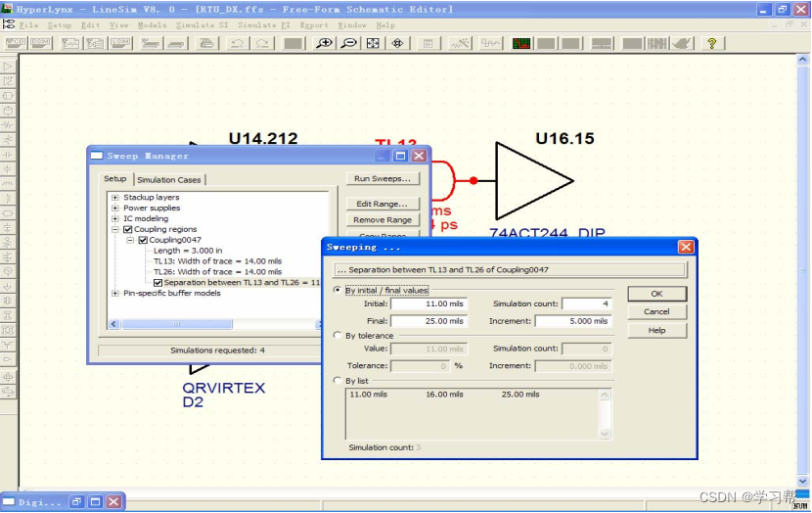Click the Edit Range... button
Screen dimensions: 812x513
383,204
